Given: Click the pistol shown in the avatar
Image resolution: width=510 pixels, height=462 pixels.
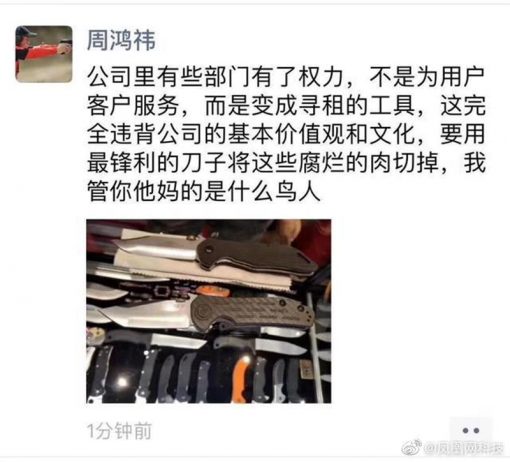Looking at the screenshot, I should click(65, 46).
